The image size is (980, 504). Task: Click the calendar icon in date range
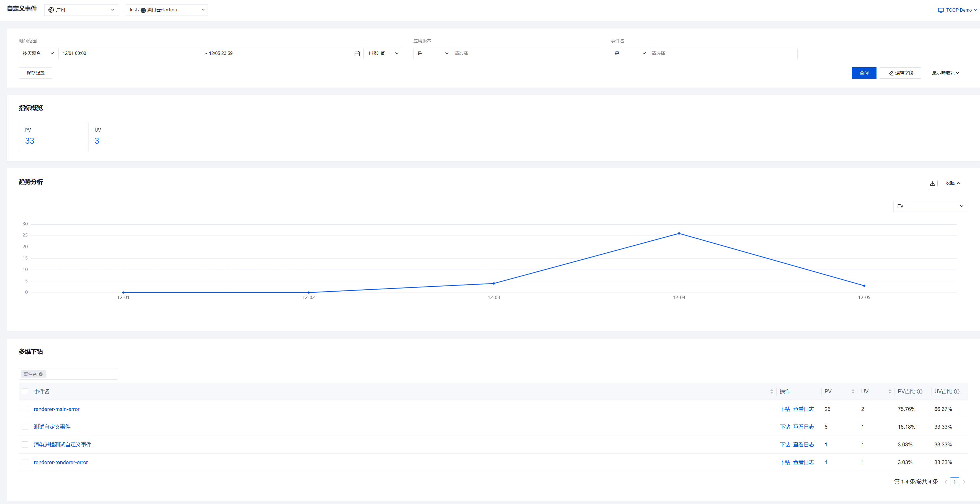(x=357, y=54)
